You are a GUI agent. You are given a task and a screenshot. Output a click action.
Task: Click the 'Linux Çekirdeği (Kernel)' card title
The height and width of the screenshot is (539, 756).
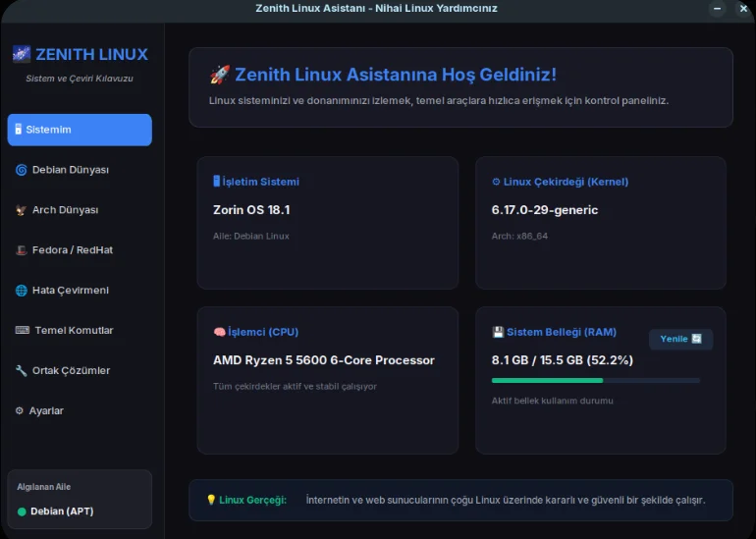tap(566, 182)
